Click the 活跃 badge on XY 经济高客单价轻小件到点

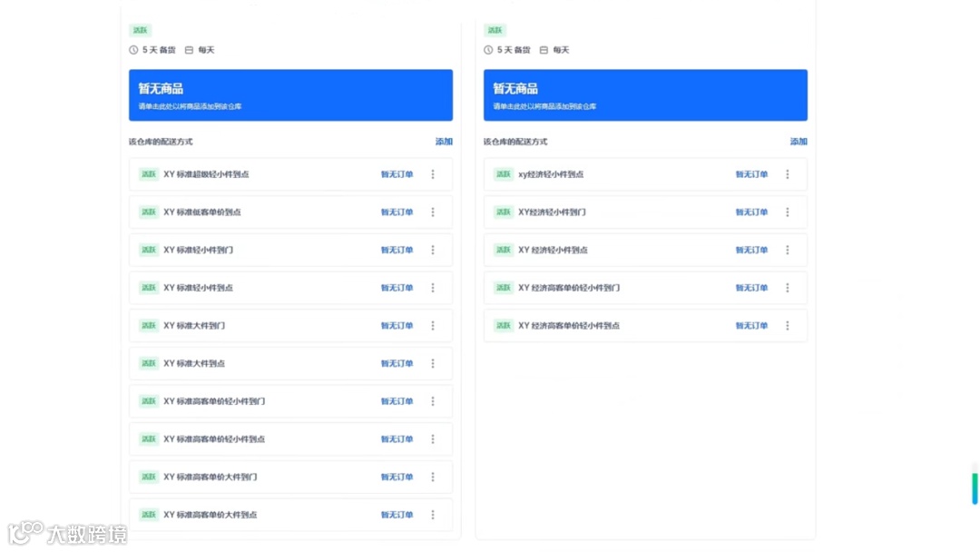point(503,326)
